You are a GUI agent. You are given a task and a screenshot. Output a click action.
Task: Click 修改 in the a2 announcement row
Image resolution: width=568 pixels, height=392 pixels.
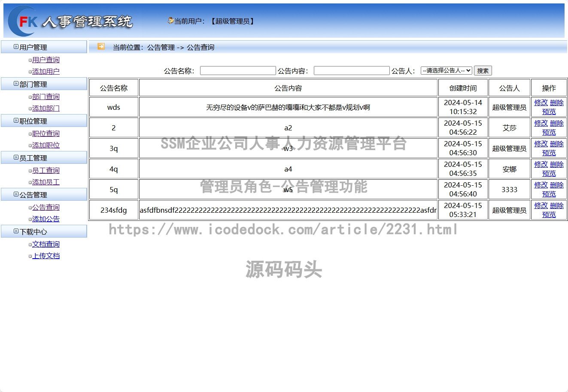coord(541,123)
